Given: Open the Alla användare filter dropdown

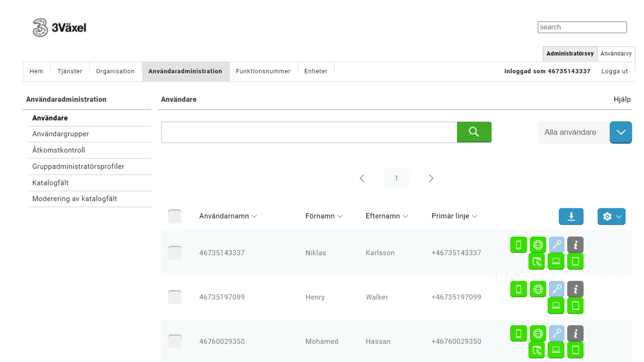Looking at the screenshot, I should point(621,132).
